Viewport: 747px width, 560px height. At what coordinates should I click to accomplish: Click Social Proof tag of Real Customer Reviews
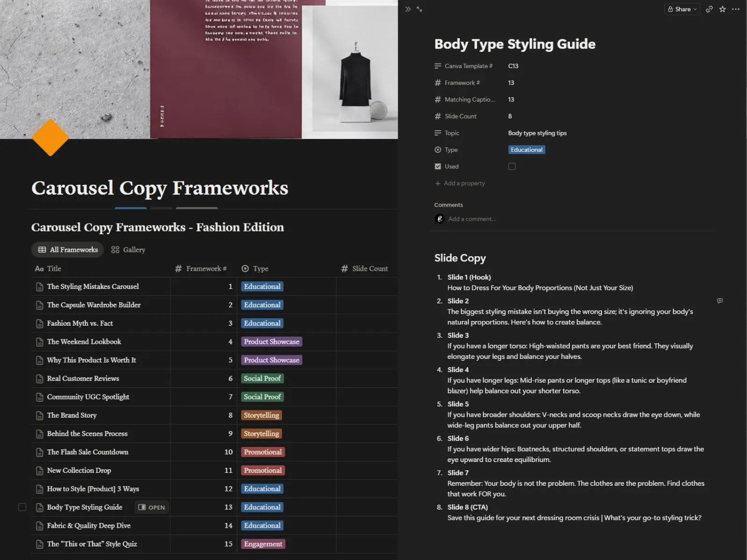tap(262, 378)
